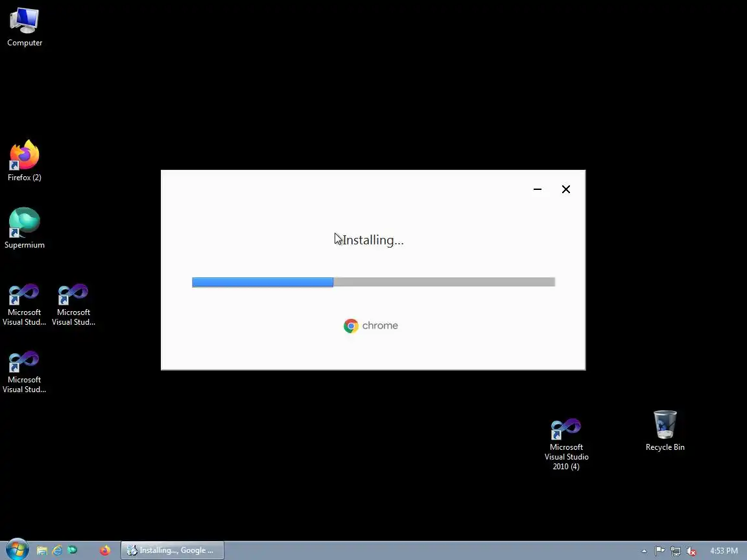Open the 4:53 PM taskbar clock

point(724,551)
